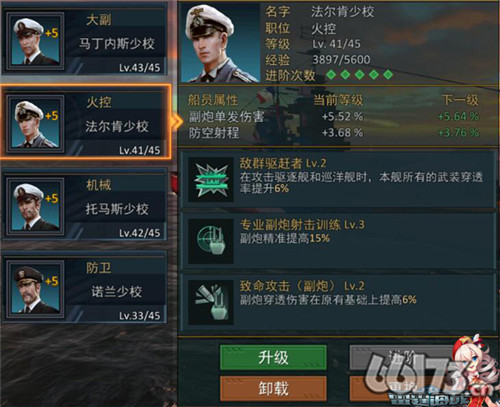Image resolution: width=500 pixels, height=407 pixels.
Task: Open the 托马斯少校 crew slot
Action: [85, 206]
